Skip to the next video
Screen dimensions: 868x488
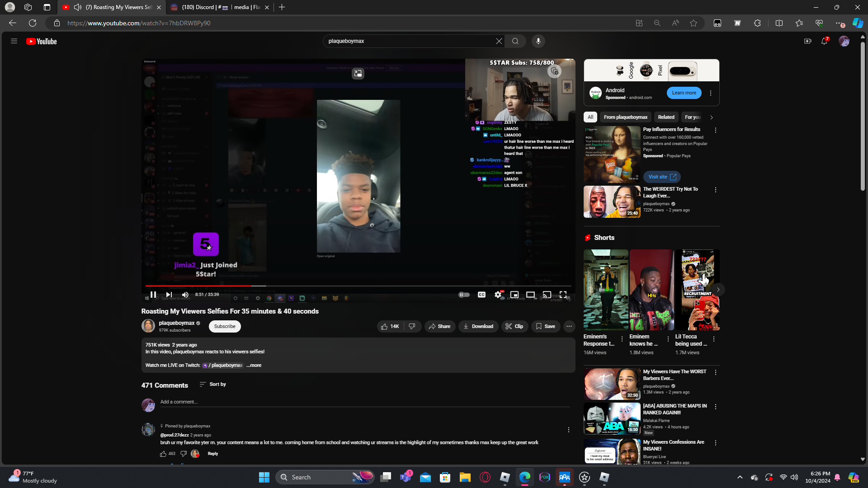point(169,295)
